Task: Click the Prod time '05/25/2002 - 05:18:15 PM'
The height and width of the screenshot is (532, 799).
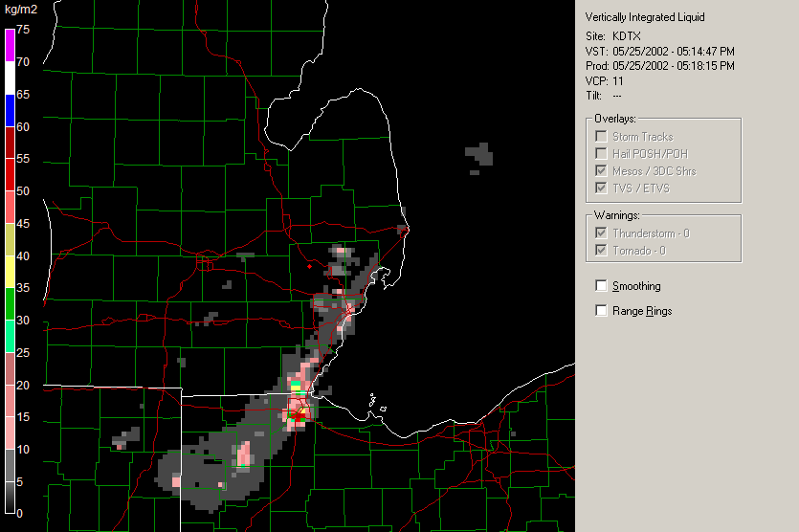Action: (673, 66)
